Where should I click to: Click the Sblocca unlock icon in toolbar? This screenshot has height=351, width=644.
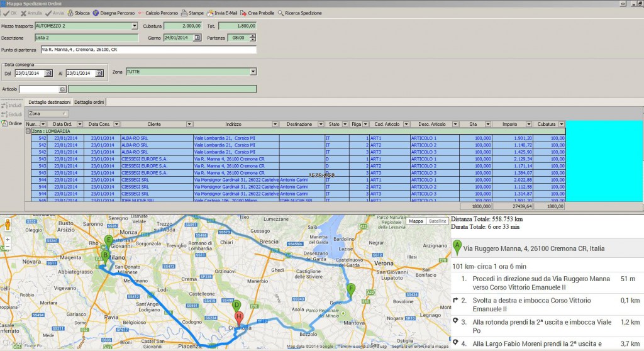[70, 13]
